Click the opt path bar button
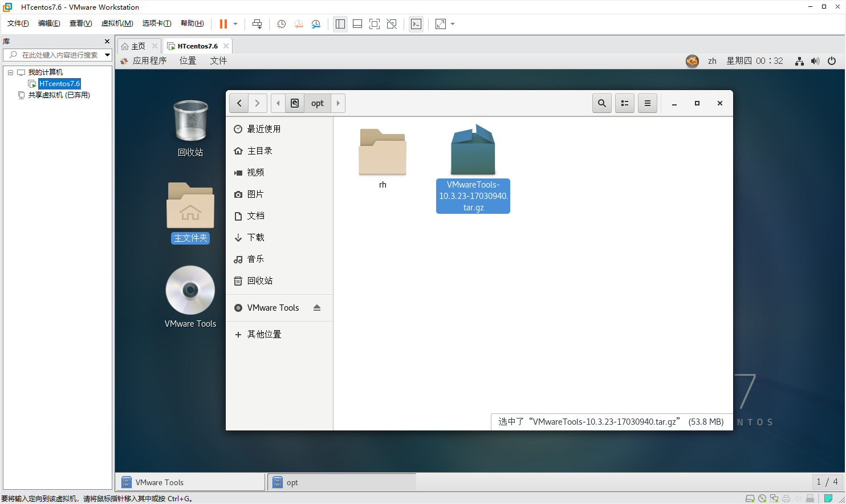 tap(318, 103)
